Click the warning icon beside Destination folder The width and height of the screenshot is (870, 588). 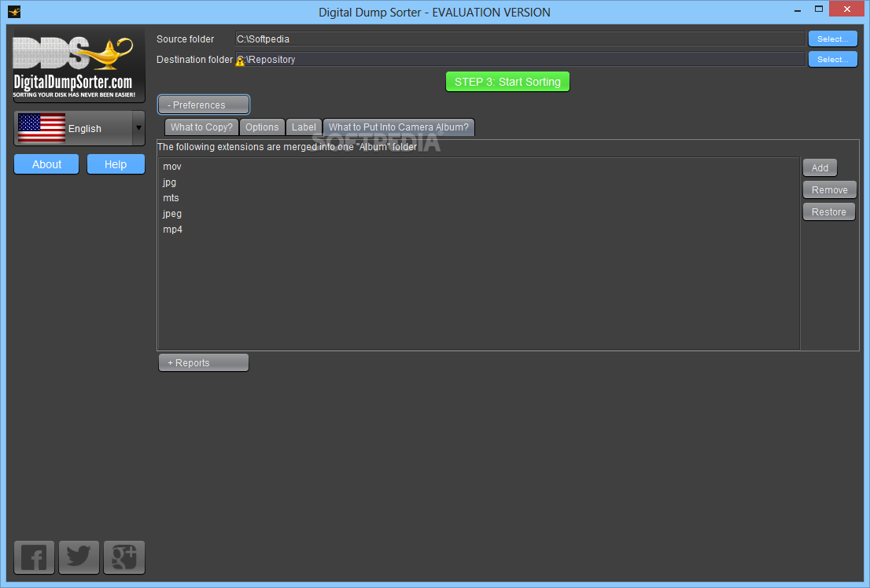click(240, 61)
